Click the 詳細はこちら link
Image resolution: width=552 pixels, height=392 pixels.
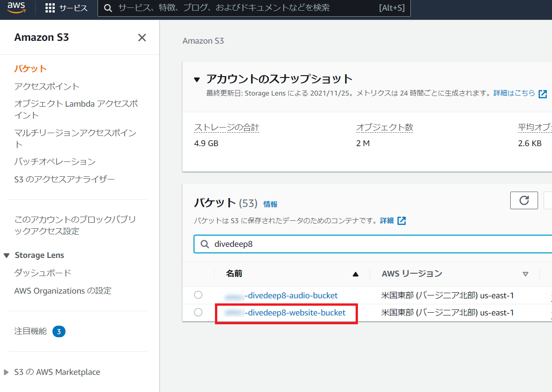click(x=514, y=93)
